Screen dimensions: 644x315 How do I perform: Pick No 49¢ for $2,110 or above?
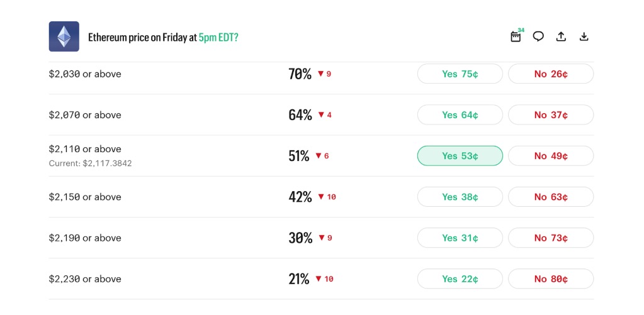550,156
